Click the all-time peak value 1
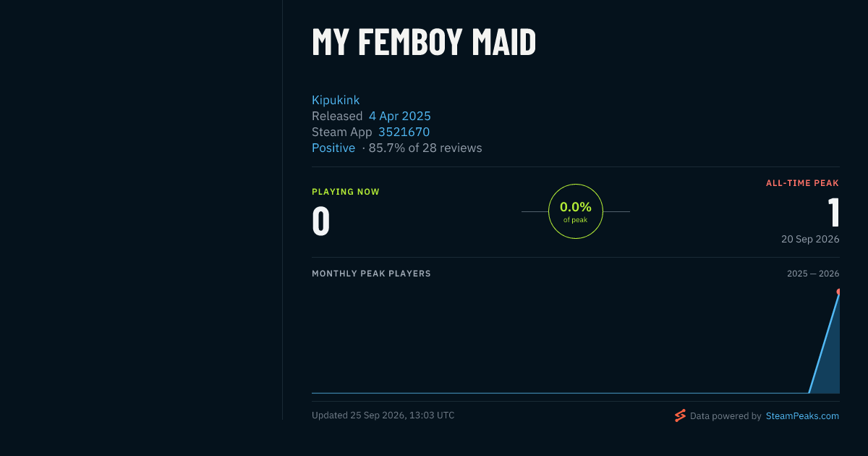The width and height of the screenshot is (868, 456). [x=833, y=213]
